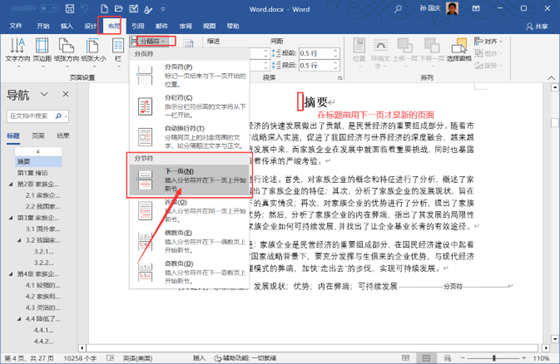Insert a Column Break (分栏符)
Image resolution: width=560 pixels, height=364 pixels.
coord(189,106)
